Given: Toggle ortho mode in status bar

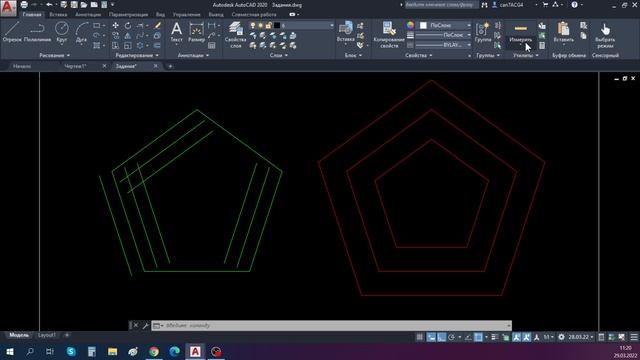Looking at the screenshot, I should click(x=441, y=337).
